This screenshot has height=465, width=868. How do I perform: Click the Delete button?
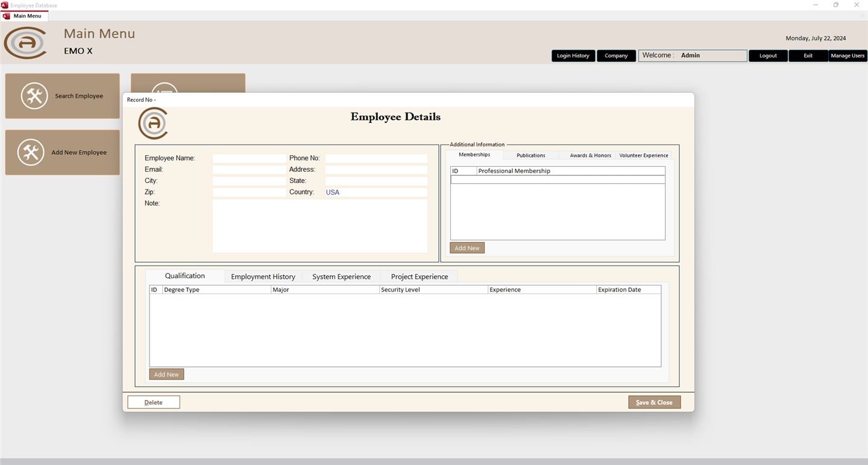(x=154, y=402)
